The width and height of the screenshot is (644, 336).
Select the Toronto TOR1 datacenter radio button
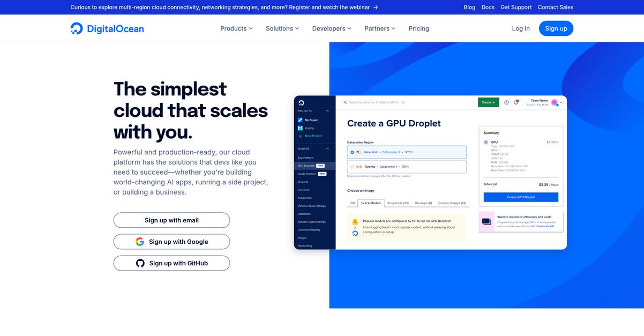pyautogui.click(x=352, y=167)
